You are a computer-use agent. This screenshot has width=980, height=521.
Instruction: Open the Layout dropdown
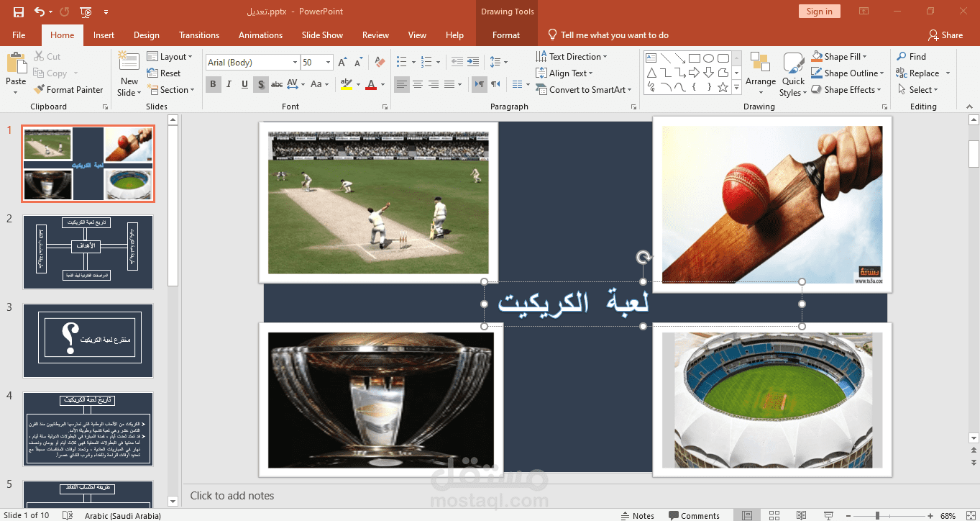pyautogui.click(x=170, y=57)
